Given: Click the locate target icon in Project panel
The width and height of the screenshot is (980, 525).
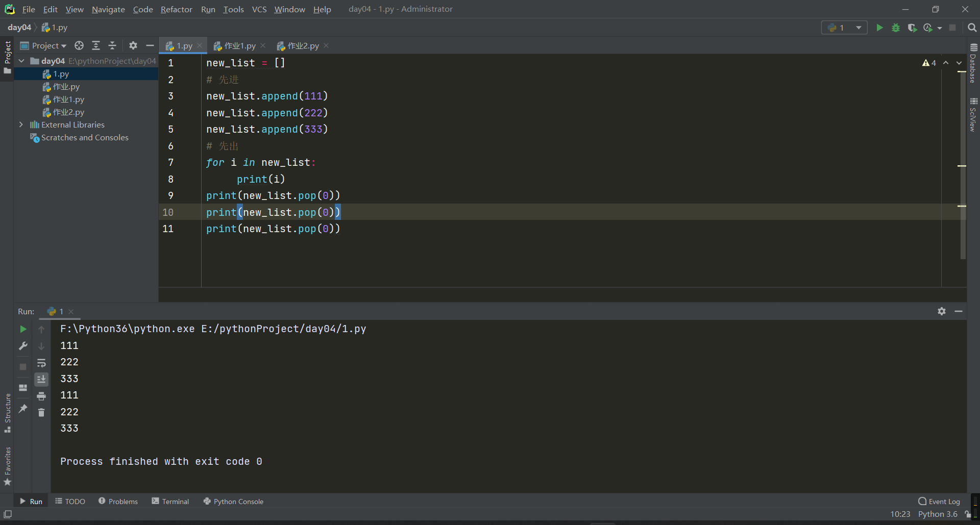Looking at the screenshot, I should (79, 46).
